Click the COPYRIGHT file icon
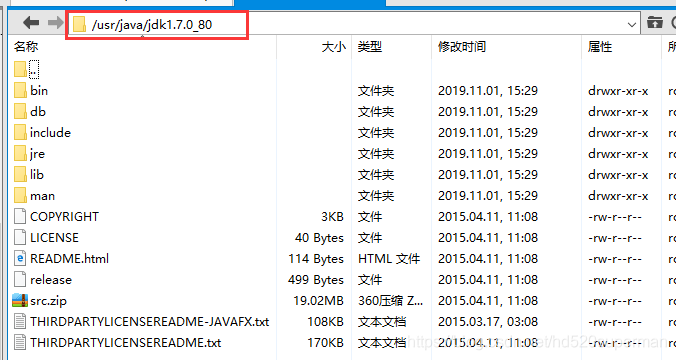The height and width of the screenshot is (360, 676). 20,216
